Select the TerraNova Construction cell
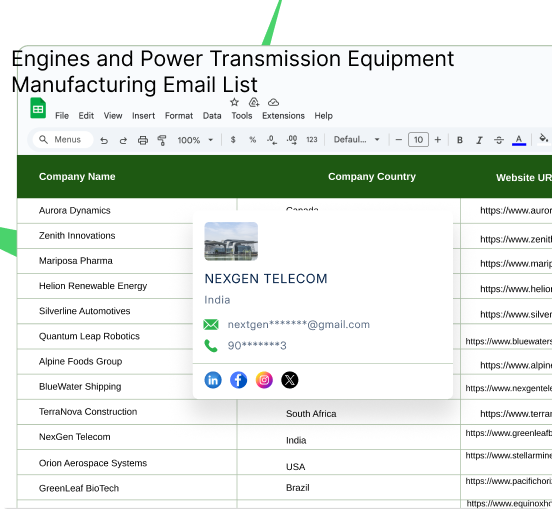Image resolution: width=552 pixels, height=509 pixels. click(x=88, y=412)
